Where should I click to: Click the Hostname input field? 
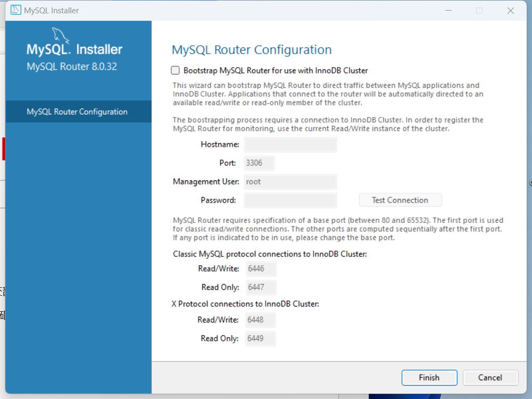pyautogui.click(x=290, y=145)
